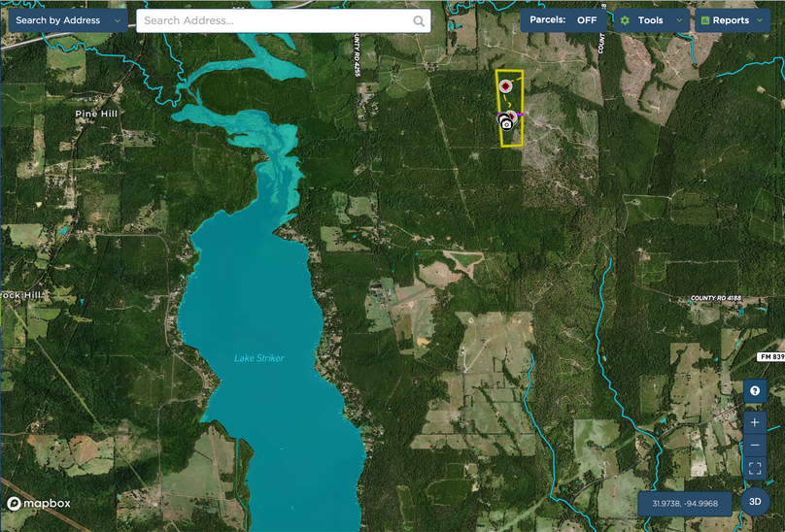Switch map to 3D view
This screenshot has width=785, height=532.
pyautogui.click(x=755, y=501)
